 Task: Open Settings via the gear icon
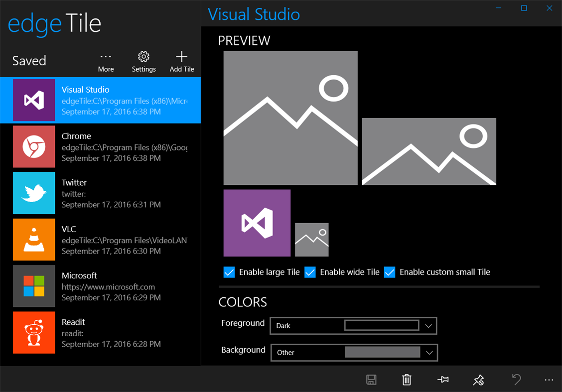coord(143,60)
